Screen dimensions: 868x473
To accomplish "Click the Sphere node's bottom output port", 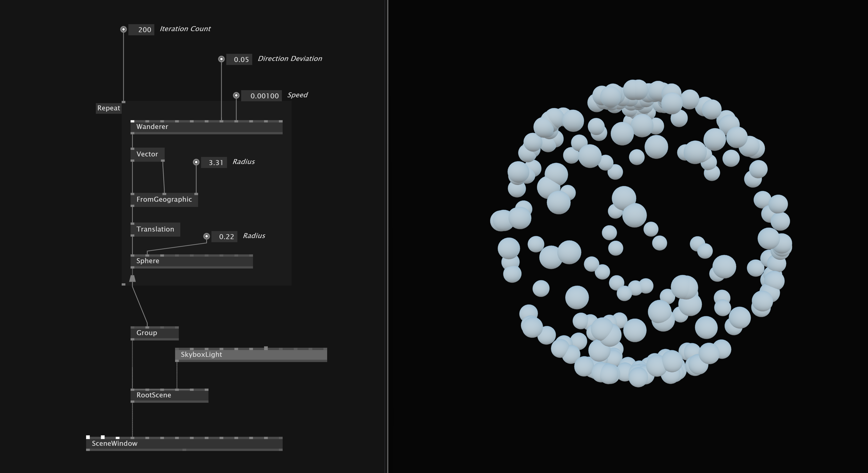I will point(132,267).
